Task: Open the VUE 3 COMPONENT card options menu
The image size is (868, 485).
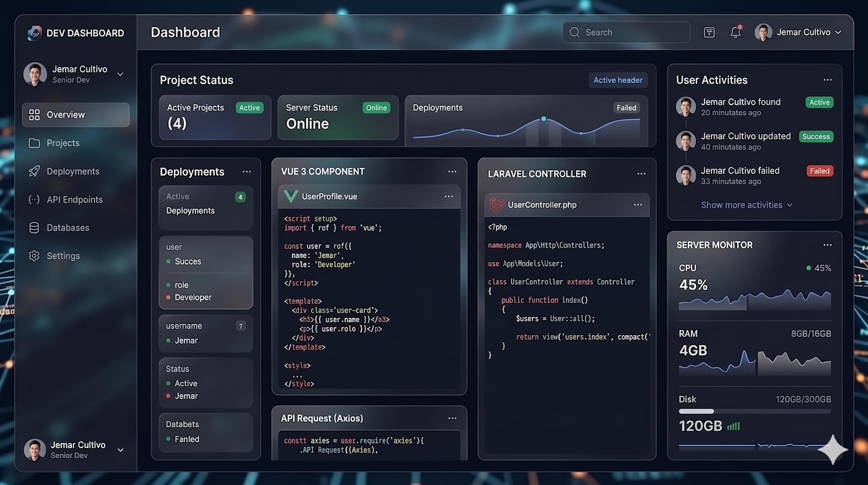Action: pyautogui.click(x=452, y=171)
